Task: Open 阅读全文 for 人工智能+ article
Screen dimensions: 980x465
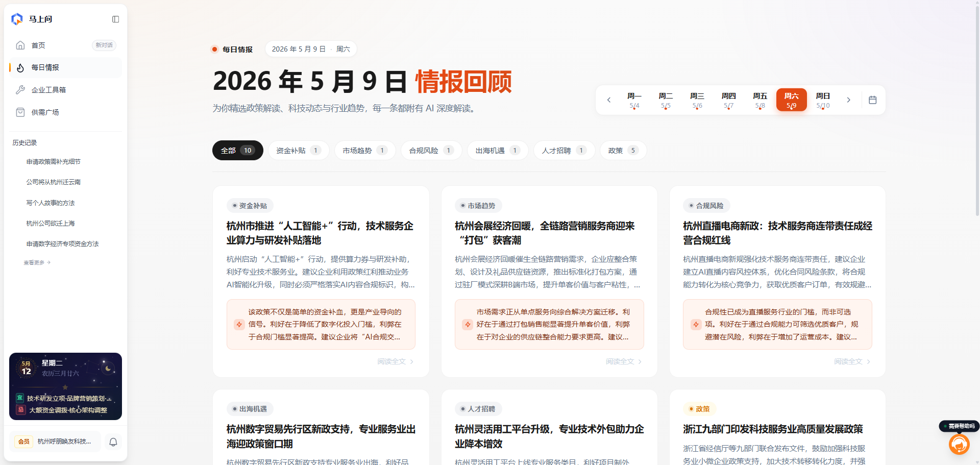Action: click(396, 361)
